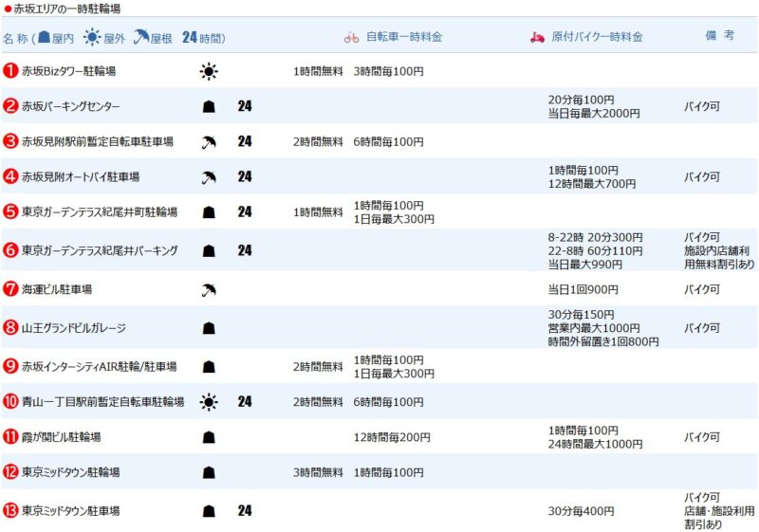759x532 pixels.
Task: Click the roof umbrella icon for 赤坂見附駅前暫定自転車駐車場
Action: point(209,142)
